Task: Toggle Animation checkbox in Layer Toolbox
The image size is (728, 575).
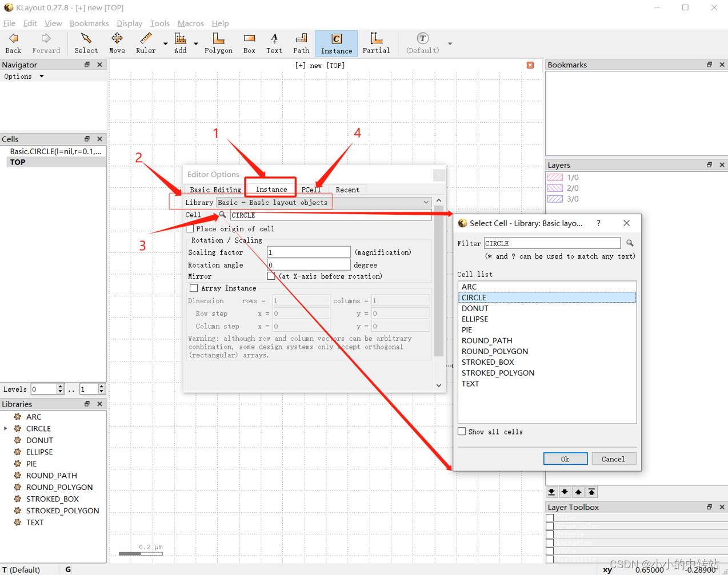Action: (x=550, y=542)
